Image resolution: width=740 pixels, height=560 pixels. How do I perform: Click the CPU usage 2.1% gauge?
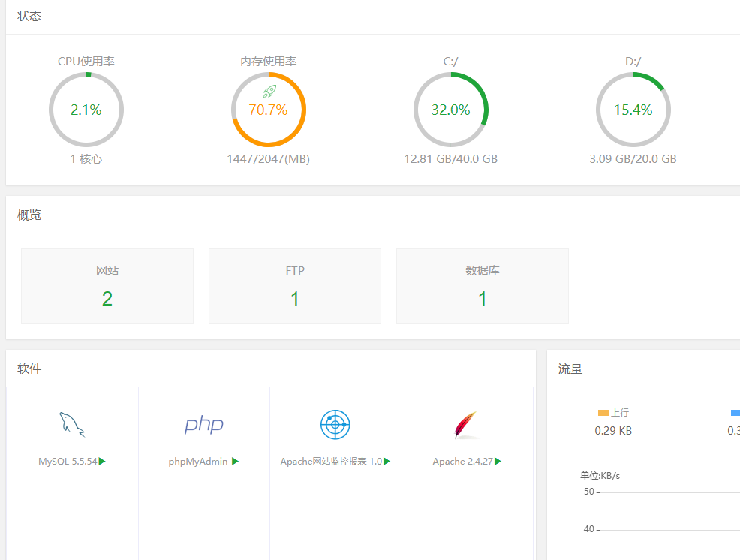(86, 110)
